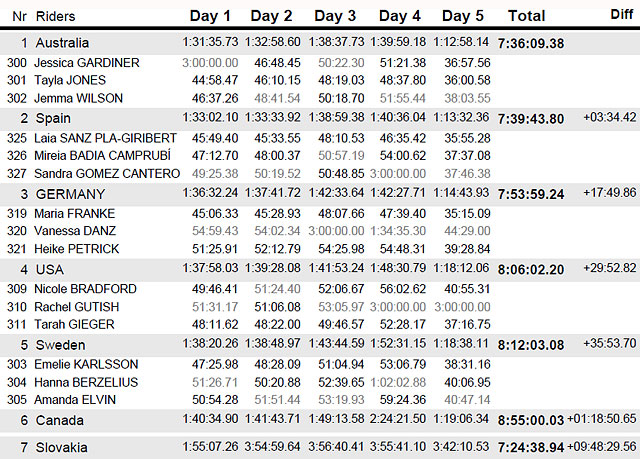
Task: Click rider Laia SANZ PLA-GIRIBERT
Action: tap(105, 138)
